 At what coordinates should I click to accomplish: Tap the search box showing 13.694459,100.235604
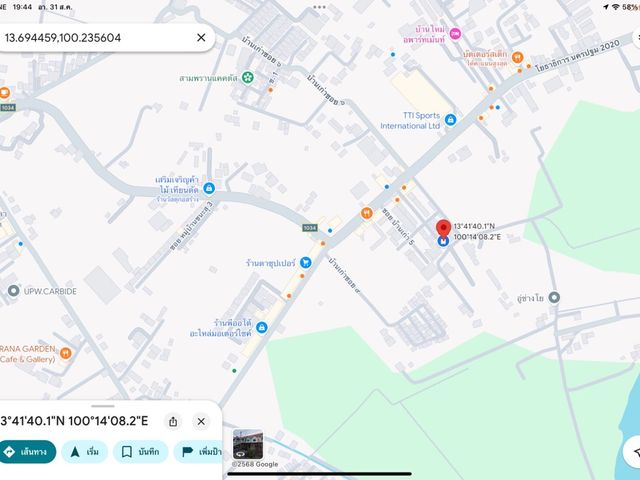[105, 38]
